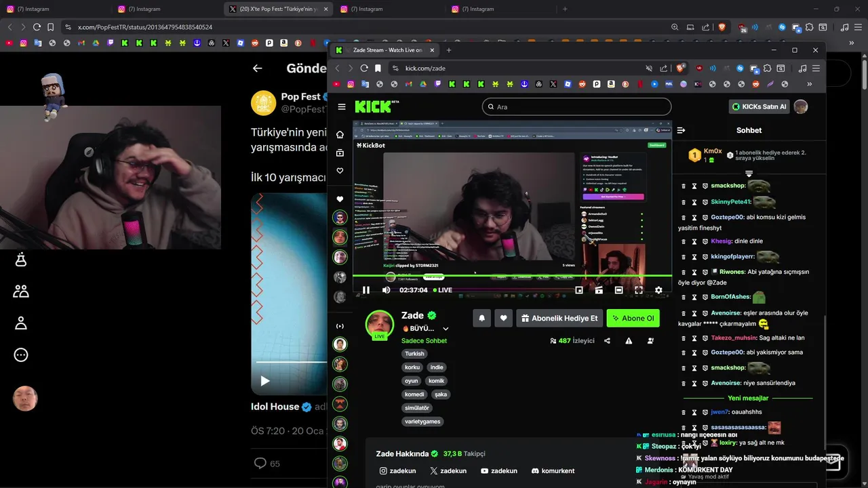Screen dimensions: 868x488
Task: Click username Avenoirse in niye sansürlendiya message
Action: pos(726,383)
